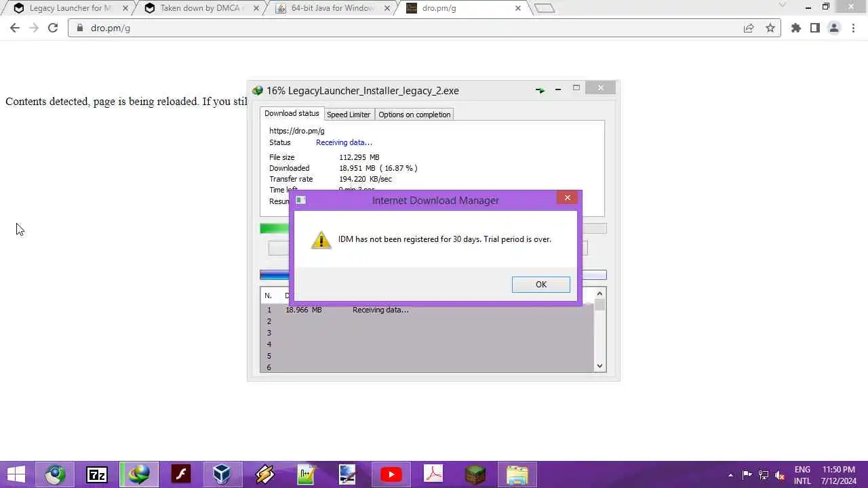Open the Windows Start button
This screenshot has width=868, height=488.
(16, 474)
